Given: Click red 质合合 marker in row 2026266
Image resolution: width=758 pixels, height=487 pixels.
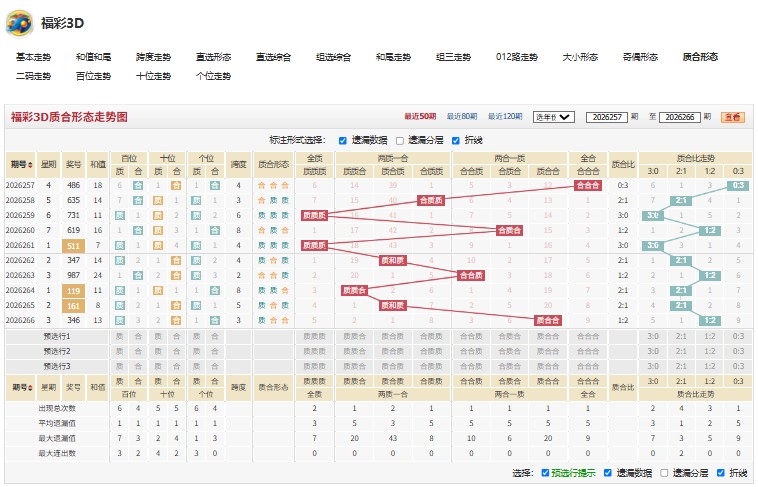Looking at the screenshot, I should [548, 320].
